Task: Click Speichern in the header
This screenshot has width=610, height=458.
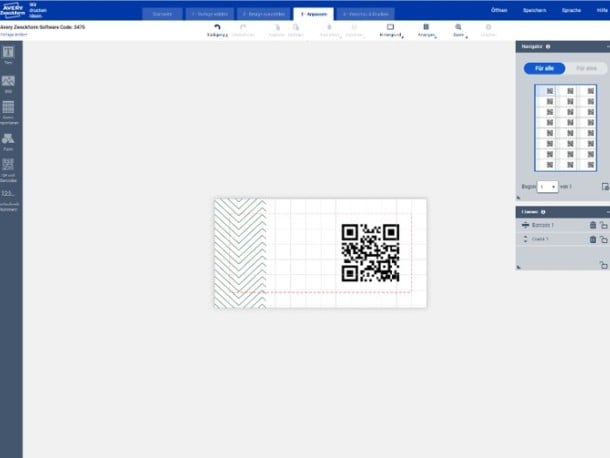Action: [534, 11]
